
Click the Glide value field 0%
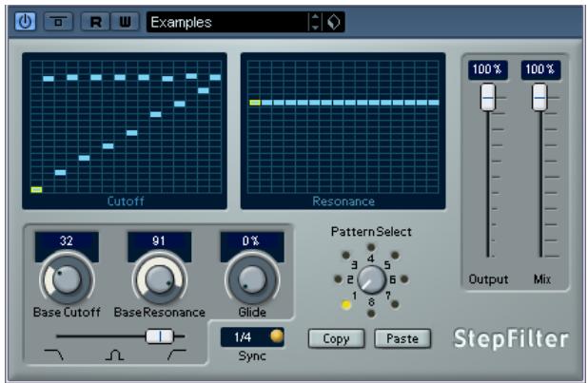(x=252, y=240)
